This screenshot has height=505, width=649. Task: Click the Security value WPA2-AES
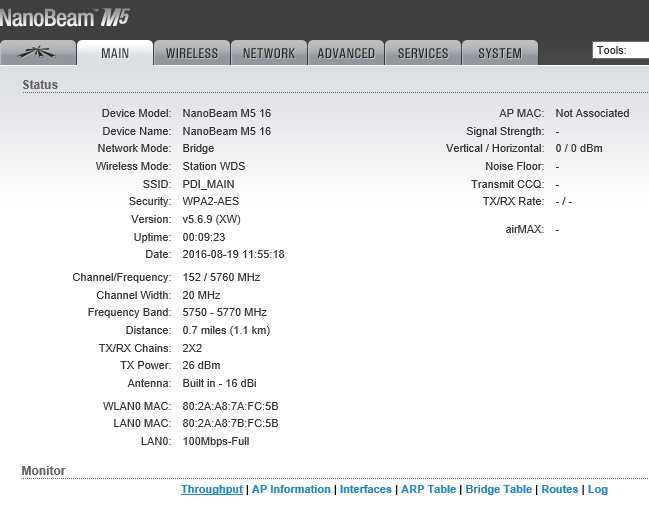coord(211,201)
